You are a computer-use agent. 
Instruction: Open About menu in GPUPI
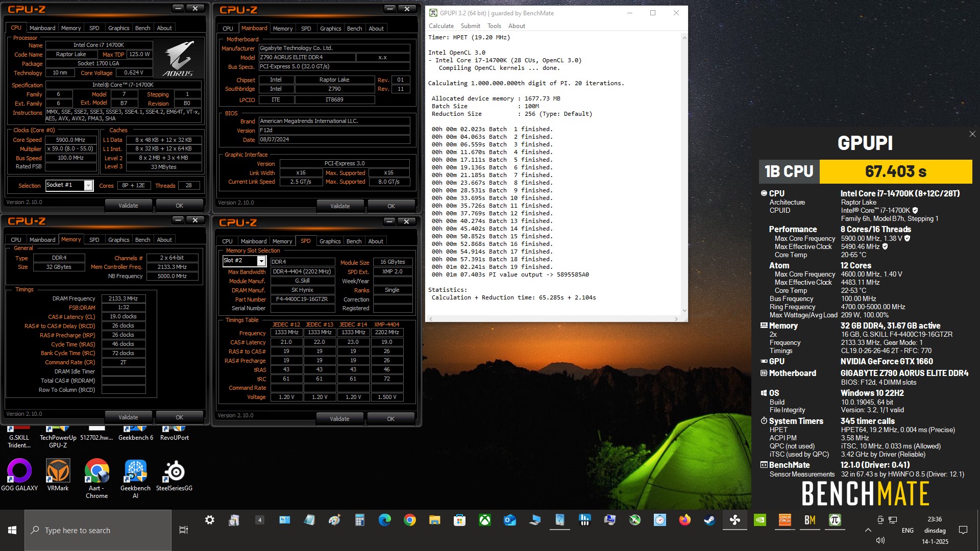pos(517,26)
